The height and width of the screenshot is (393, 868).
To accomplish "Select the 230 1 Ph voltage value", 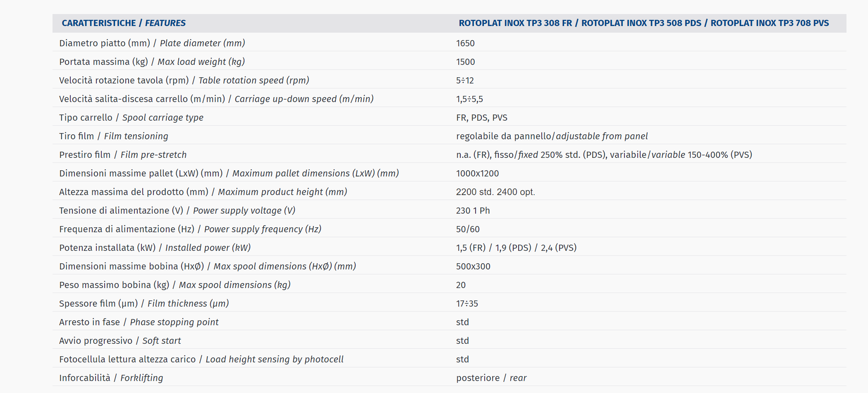I will [473, 210].
